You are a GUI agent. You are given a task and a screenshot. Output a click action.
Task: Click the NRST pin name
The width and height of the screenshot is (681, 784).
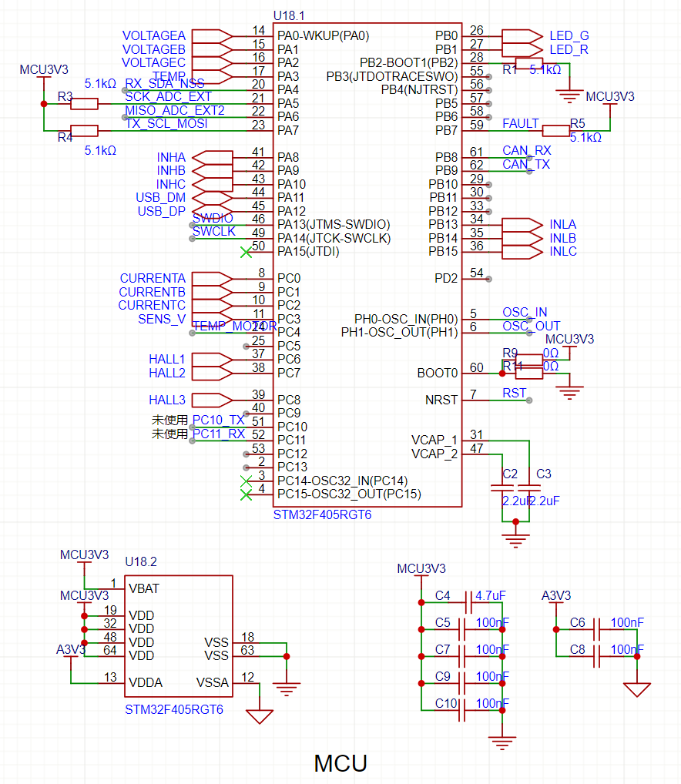pos(441,400)
